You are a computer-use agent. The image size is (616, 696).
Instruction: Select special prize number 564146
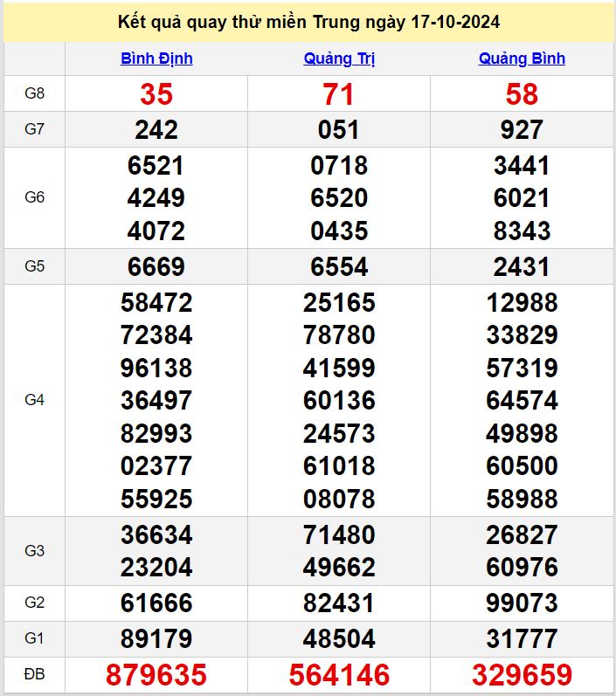pyautogui.click(x=339, y=675)
